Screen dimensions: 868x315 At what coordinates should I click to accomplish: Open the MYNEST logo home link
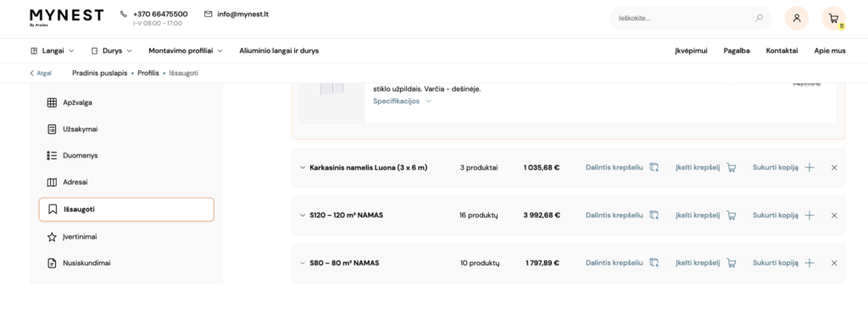point(66,17)
